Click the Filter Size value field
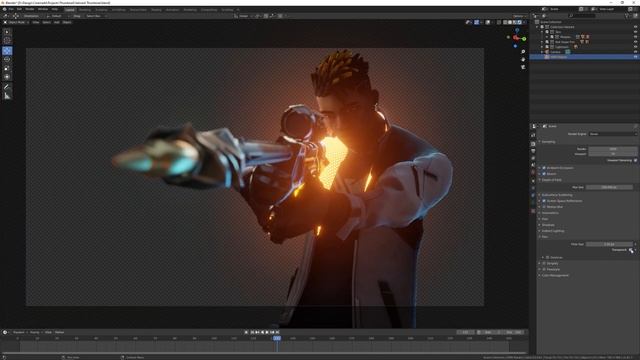The image size is (640, 360). click(609, 244)
